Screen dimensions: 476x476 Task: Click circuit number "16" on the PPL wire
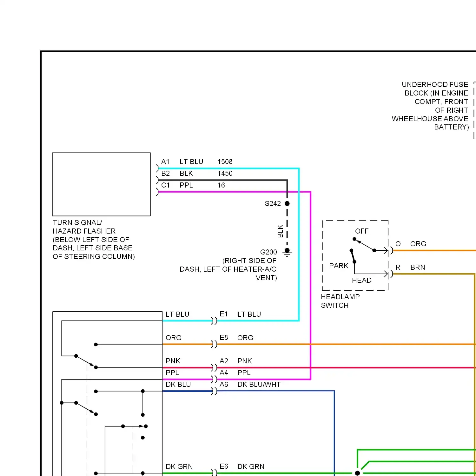pos(221,185)
